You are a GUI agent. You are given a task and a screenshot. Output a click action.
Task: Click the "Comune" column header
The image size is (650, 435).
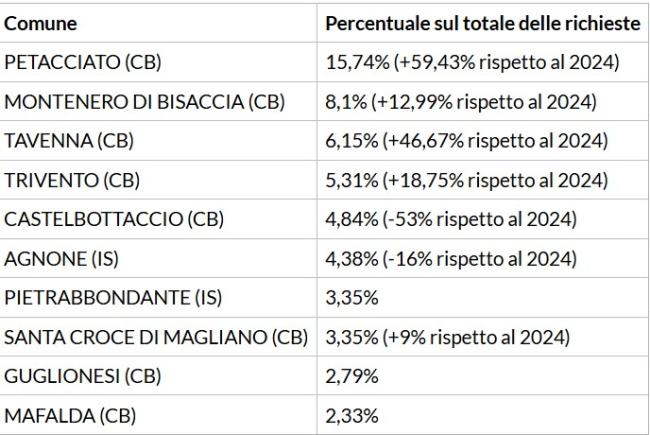coord(41,23)
